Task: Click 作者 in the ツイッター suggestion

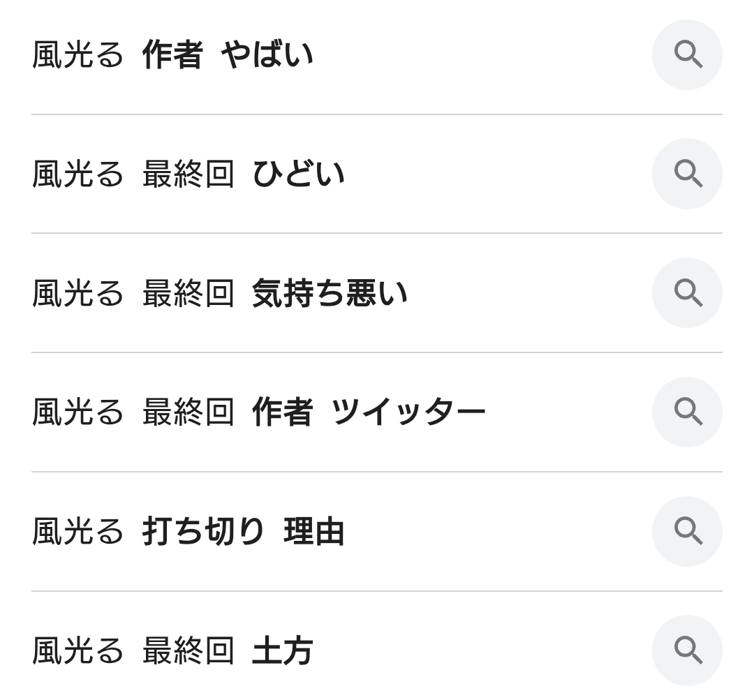Action: (282, 412)
